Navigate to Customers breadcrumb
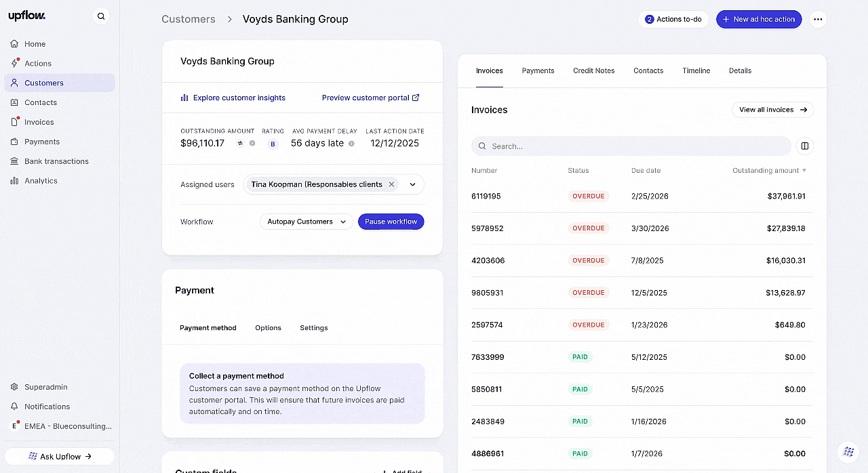The height and width of the screenshot is (473, 868). (x=189, y=19)
